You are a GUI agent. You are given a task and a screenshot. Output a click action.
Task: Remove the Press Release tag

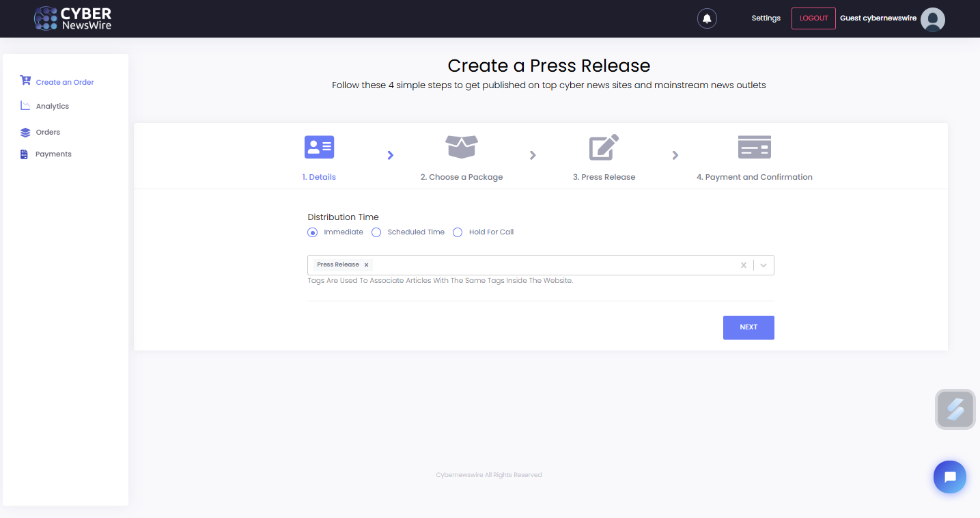coord(366,265)
